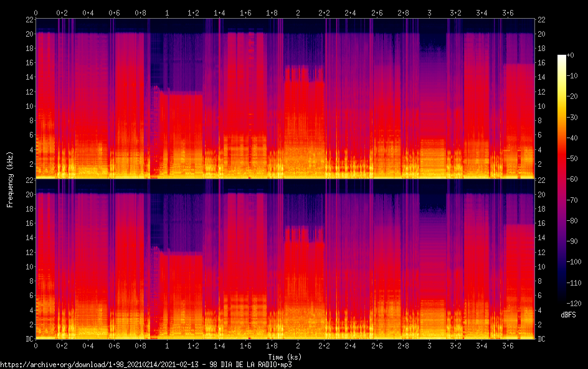Click tick "3·6" on the top time axis

pyautogui.click(x=508, y=12)
